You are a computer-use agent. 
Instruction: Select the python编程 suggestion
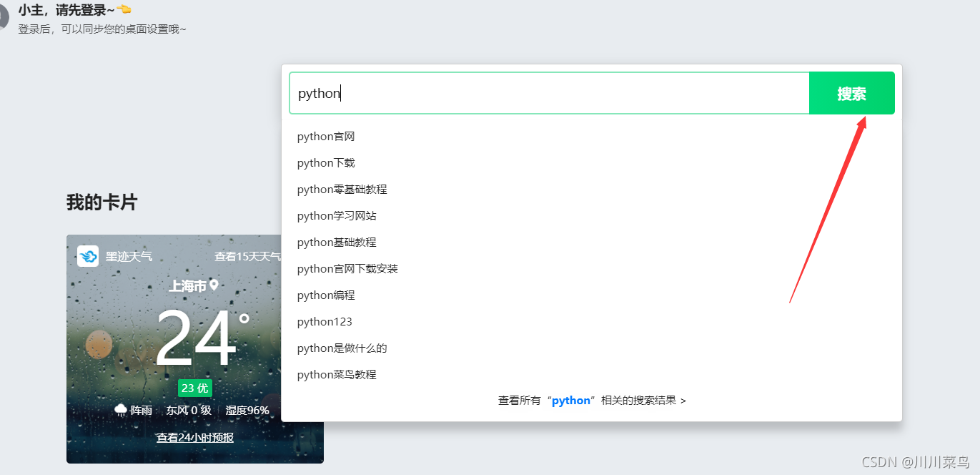tap(592, 295)
